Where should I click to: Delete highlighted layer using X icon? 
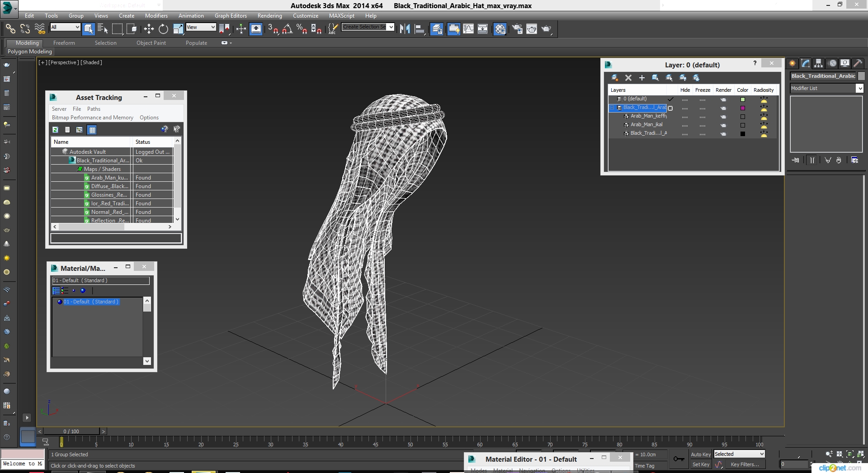628,78
